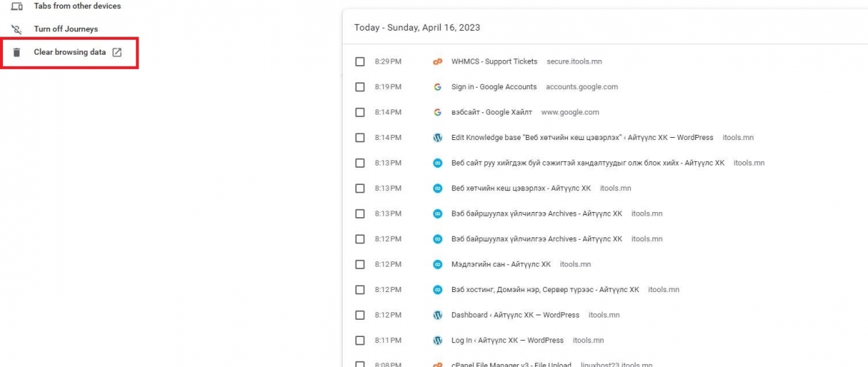Tick checkbox for WHMCS Support Tickets entry
Image resolution: width=868 pixels, height=367 pixels.
coord(360,61)
